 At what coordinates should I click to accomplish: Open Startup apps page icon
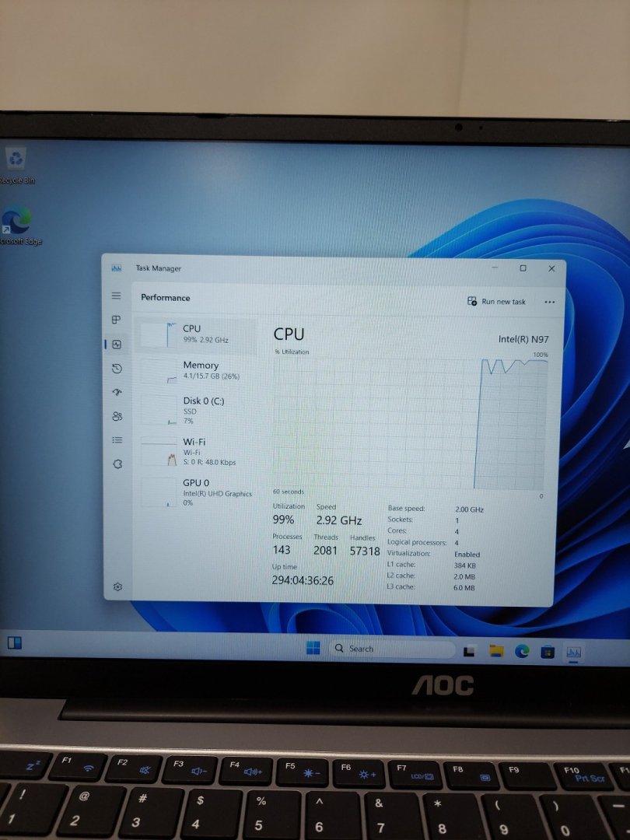[117, 392]
